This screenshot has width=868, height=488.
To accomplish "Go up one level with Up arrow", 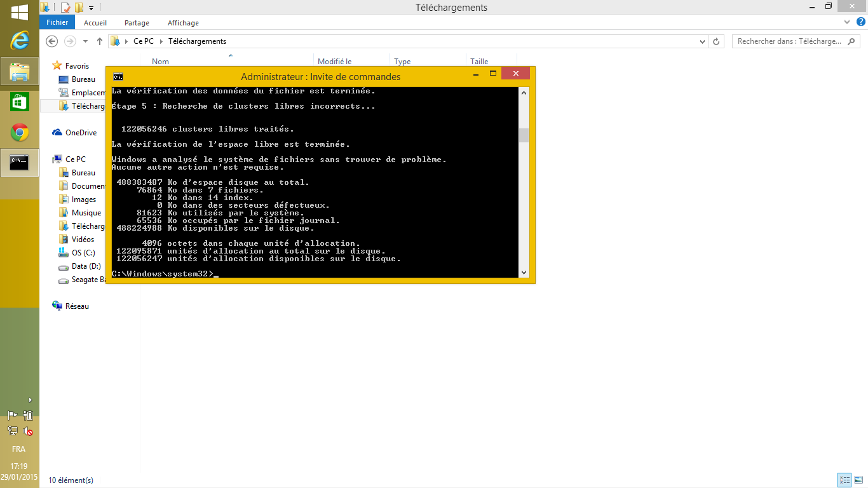I will click(99, 41).
